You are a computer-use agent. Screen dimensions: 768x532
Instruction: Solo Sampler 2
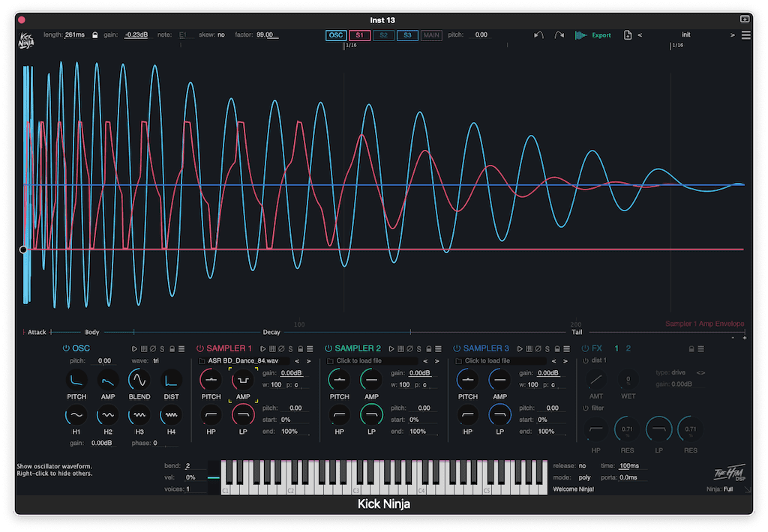point(418,349)
